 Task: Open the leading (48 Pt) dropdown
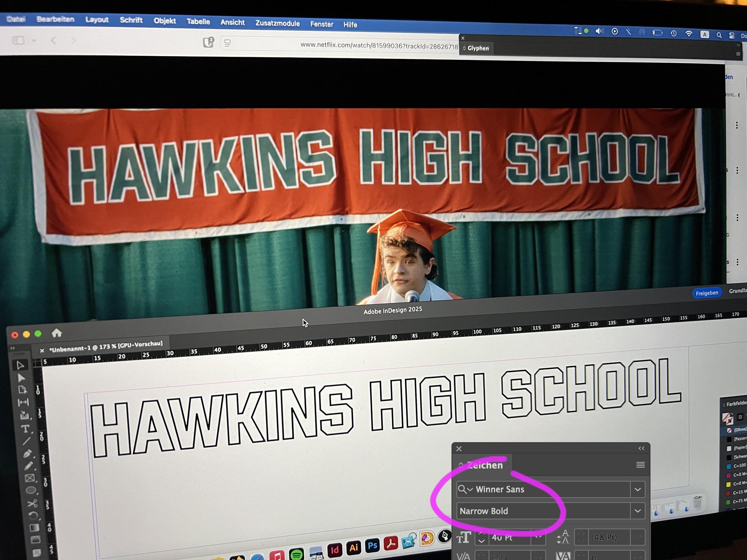coord(638,538)
